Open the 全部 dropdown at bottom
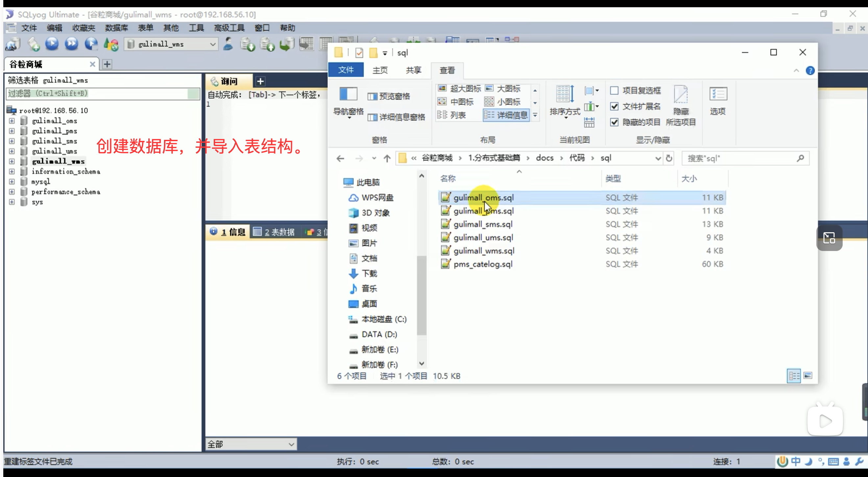The image size is (868, 477). pyautogui.click(x=291, y=444)
